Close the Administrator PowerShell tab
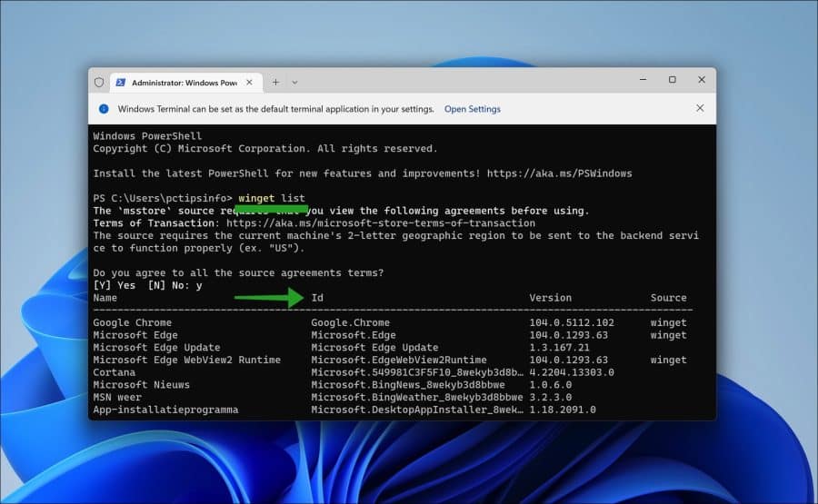Image resolution: width=818 pixels, height=504 pixels. pyautogui.click(x=249, y=83)
